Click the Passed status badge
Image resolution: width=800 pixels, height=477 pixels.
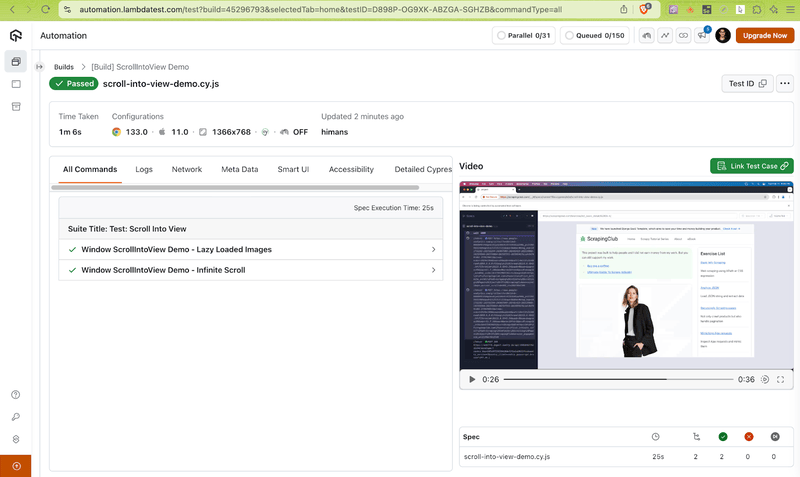click(74, 84)
